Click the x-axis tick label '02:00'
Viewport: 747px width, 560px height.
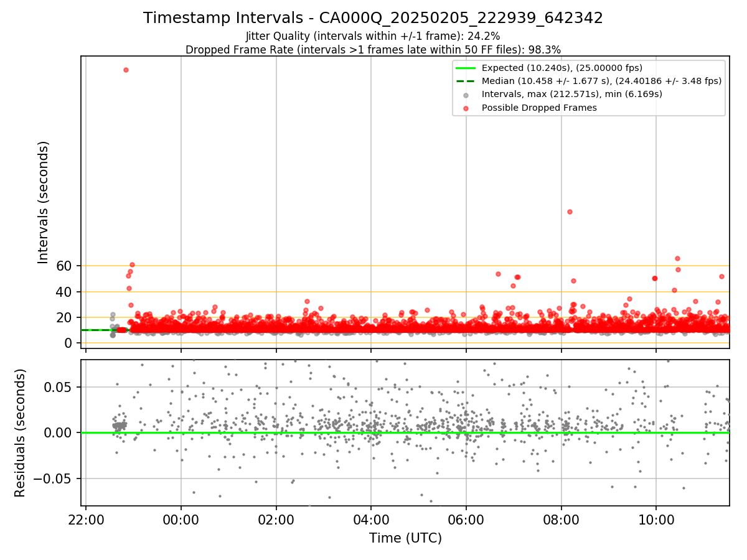point(276,520)
